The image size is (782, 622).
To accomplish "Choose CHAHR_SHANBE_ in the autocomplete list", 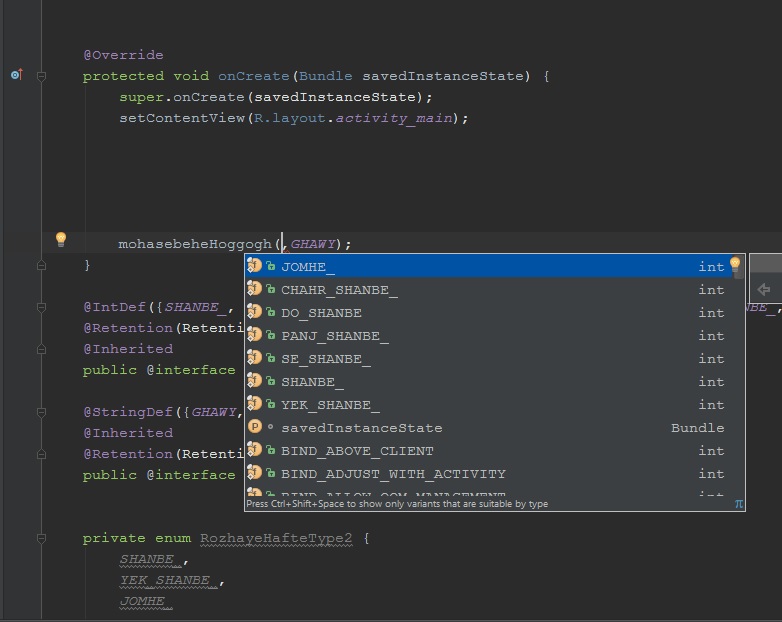I will (339, 290).
